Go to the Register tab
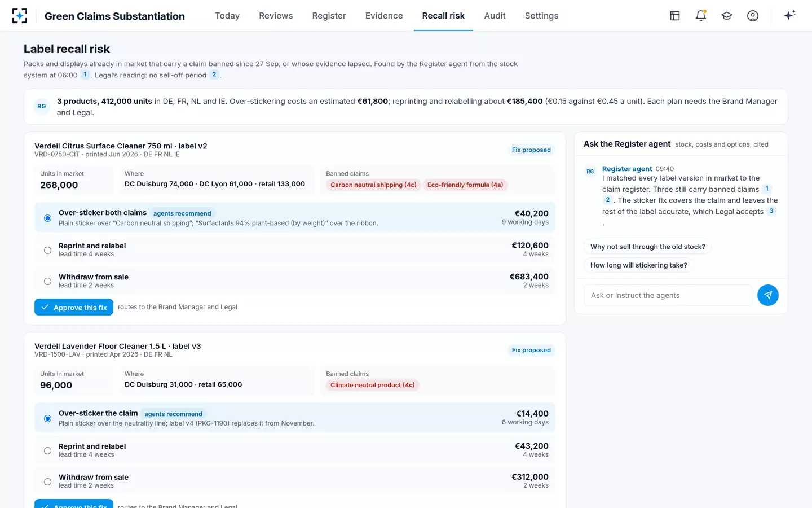 329,16
